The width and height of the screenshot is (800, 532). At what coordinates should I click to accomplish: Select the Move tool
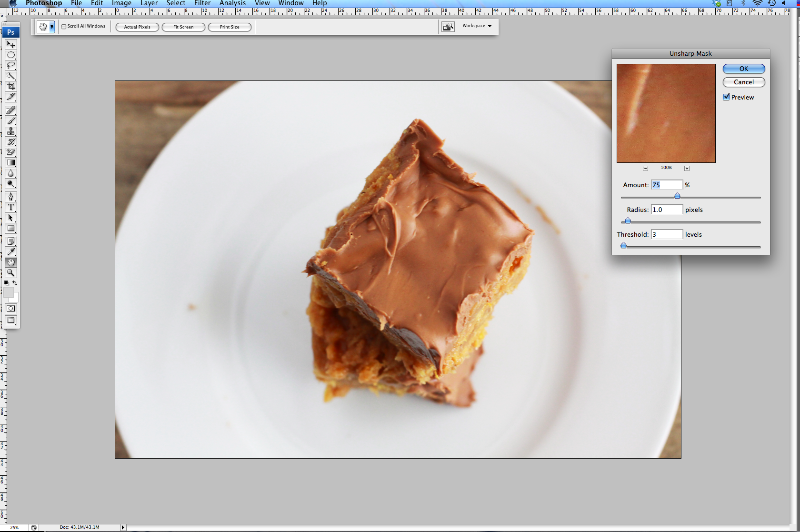11,44
